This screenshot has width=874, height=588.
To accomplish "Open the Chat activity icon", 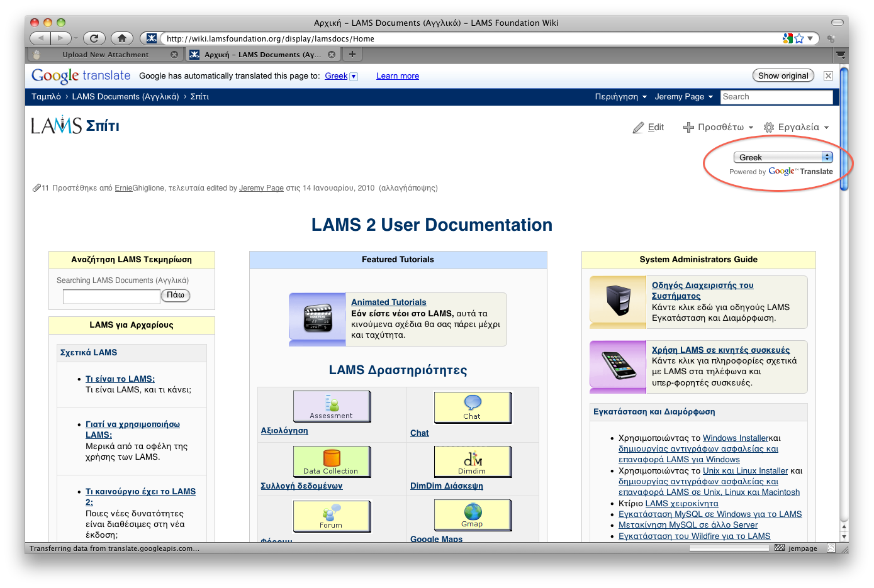I will click(x=472, y=407).
